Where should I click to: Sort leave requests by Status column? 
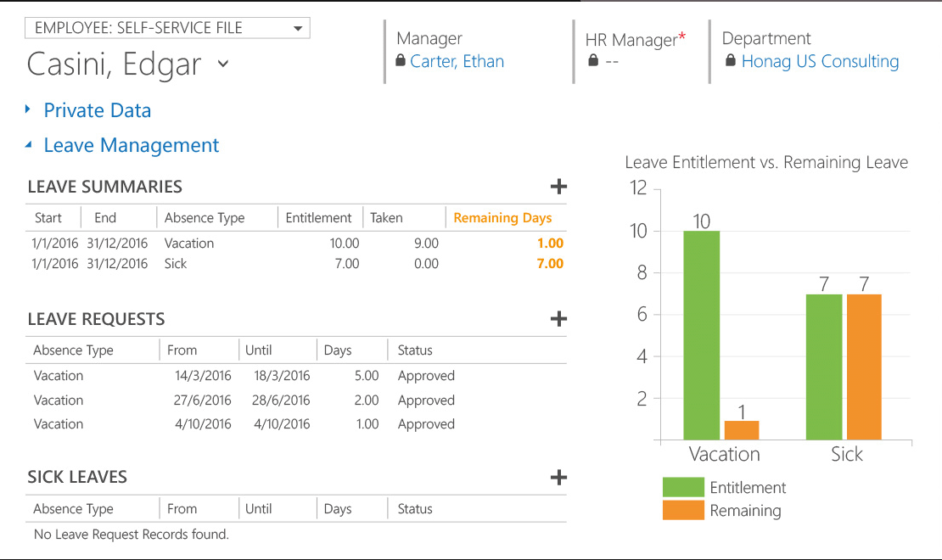(415, 350)
